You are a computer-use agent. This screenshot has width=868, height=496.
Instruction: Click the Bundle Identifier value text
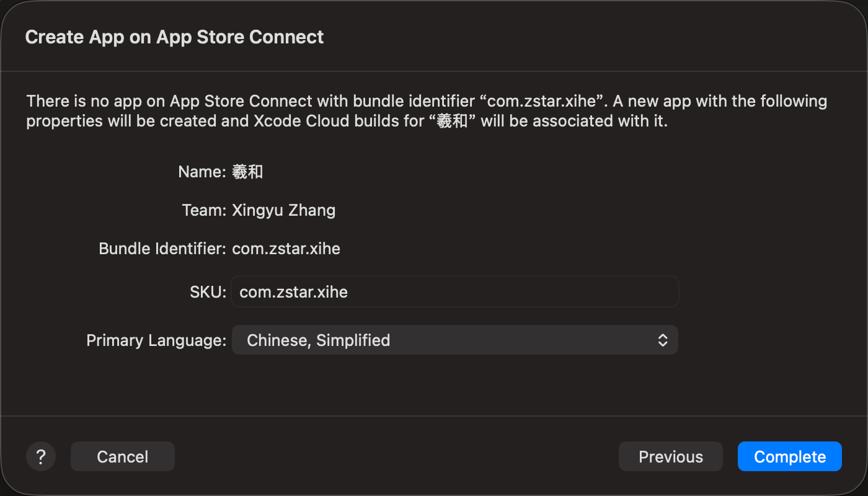coord(286,249)
